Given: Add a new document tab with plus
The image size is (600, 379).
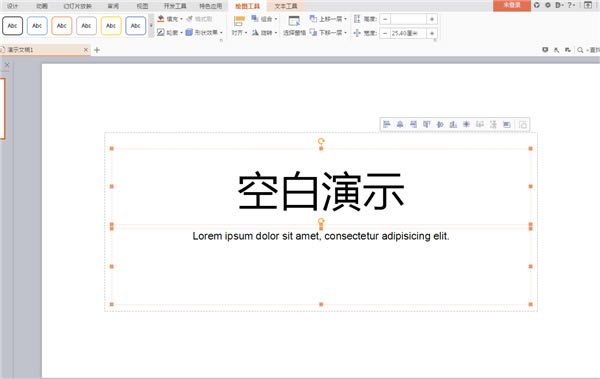Looking at the screenshot, I should [97, 50].
